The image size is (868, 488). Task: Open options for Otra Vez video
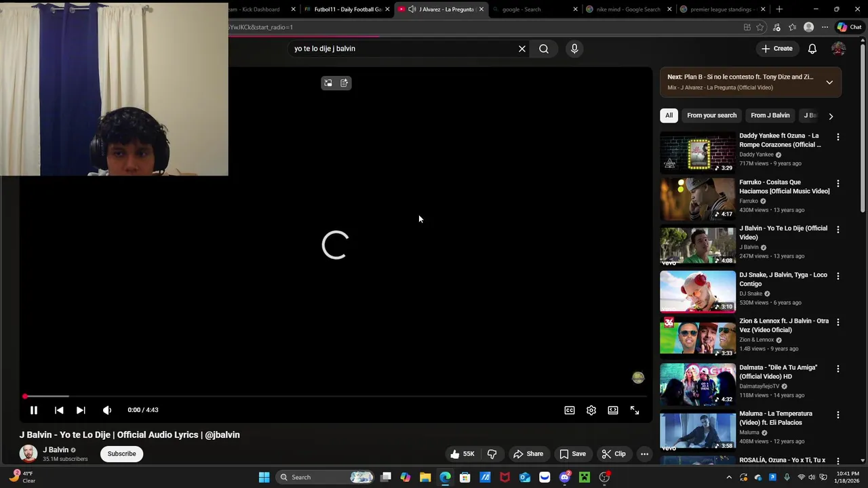tap(838, 323)
